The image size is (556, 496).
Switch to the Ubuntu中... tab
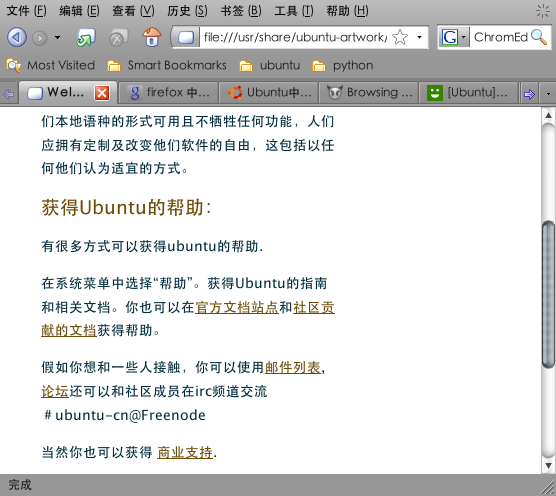(268, 93)
